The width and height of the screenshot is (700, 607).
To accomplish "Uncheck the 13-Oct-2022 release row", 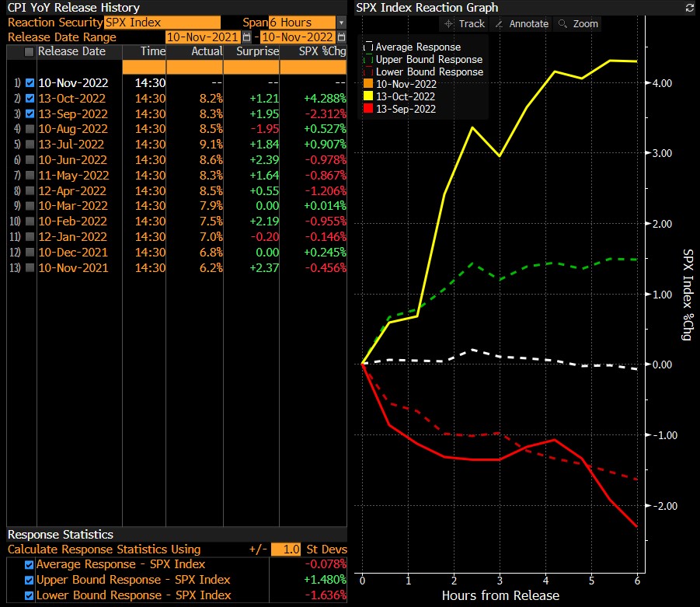I will pos(30,98).
